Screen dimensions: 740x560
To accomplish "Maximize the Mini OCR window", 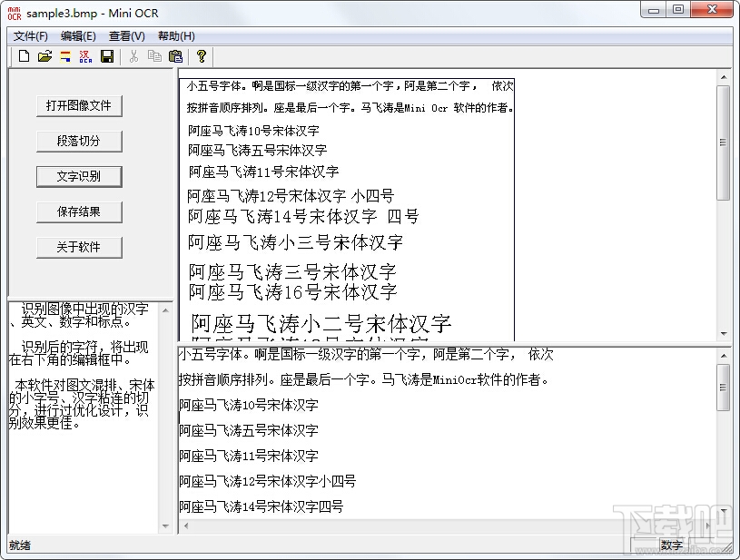I will (x=678, y=10).
